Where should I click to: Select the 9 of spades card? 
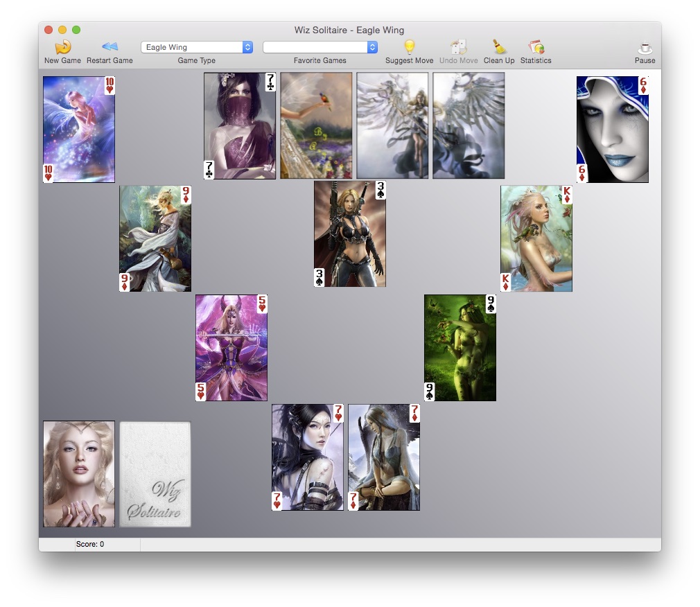pyautogui.click(x=460, y=348)
